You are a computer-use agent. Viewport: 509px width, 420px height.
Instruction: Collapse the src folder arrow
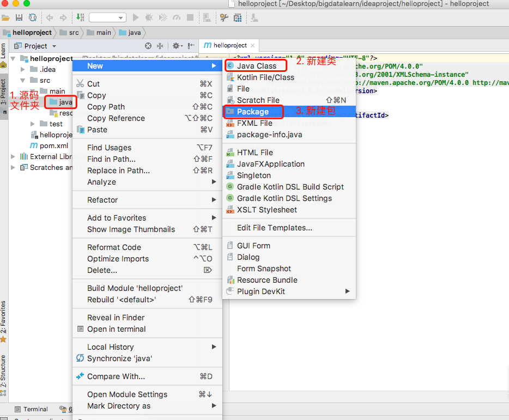pos(23,81)
